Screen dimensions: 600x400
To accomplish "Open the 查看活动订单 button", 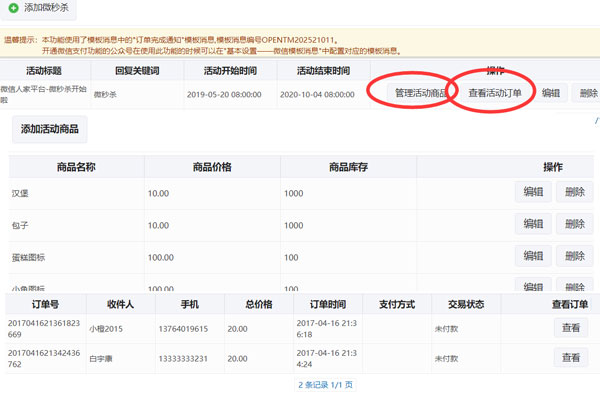I will coord(495,93).
